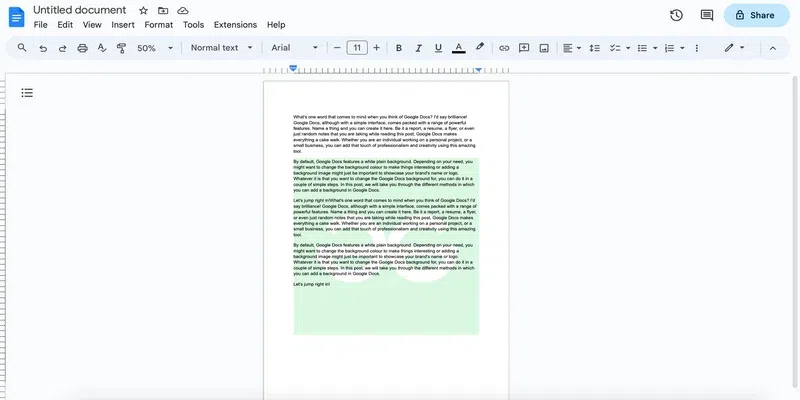800x400 pixels.
Task: Open version history clock icon
Action: (x=677, y=15)
